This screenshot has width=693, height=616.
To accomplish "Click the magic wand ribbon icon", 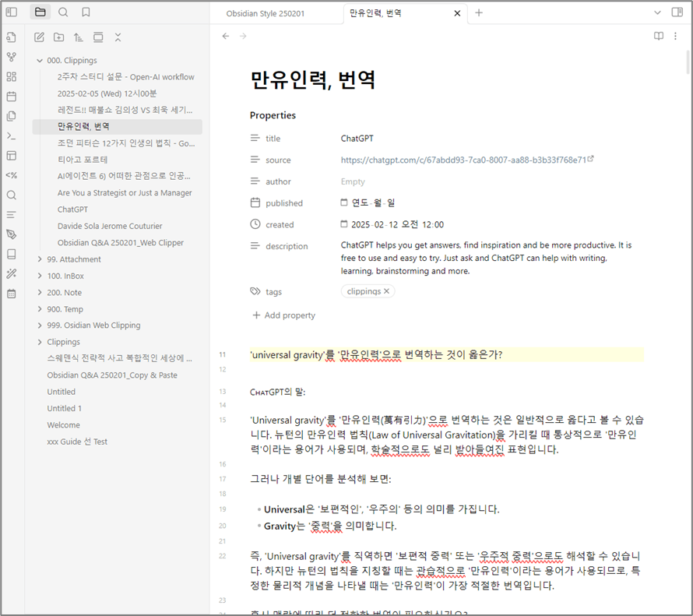I will pos(12,273).
